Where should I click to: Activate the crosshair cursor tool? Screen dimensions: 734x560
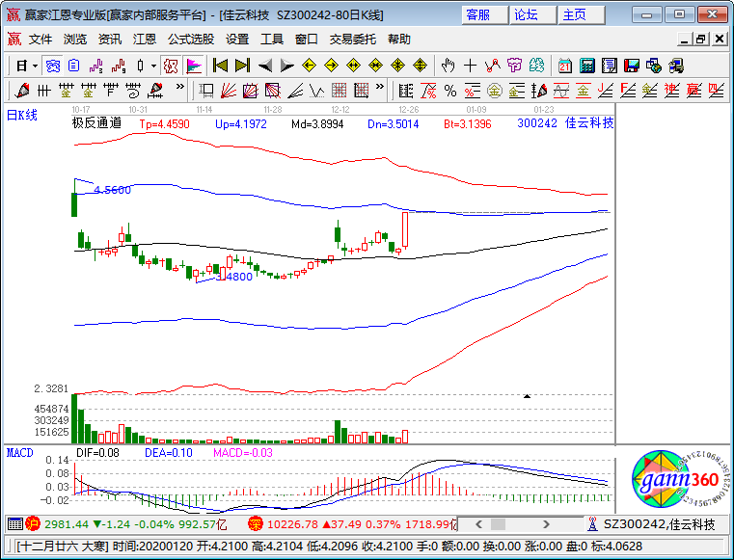click(470, 66)
